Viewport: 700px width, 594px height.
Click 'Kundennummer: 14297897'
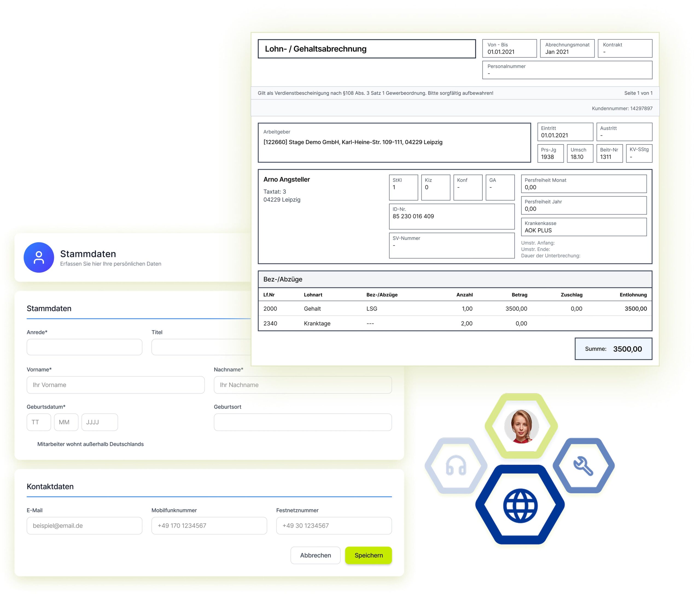coord(622,108)
